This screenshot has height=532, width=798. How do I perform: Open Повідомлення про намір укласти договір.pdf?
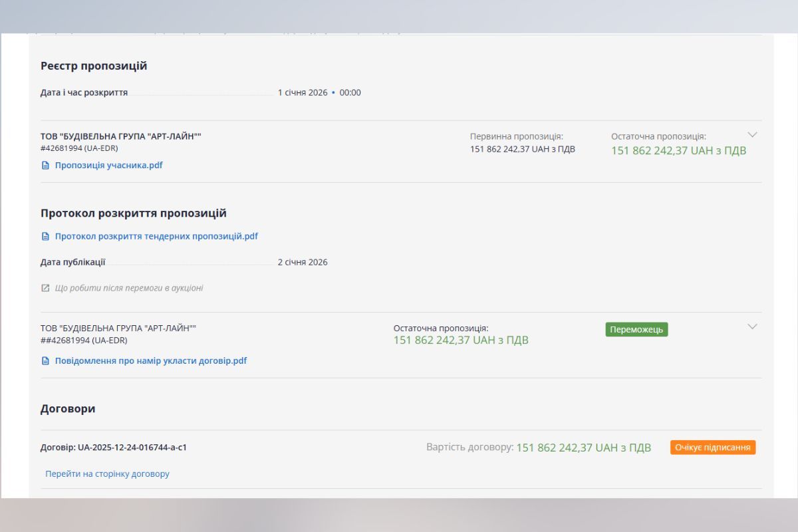point(151,361)
